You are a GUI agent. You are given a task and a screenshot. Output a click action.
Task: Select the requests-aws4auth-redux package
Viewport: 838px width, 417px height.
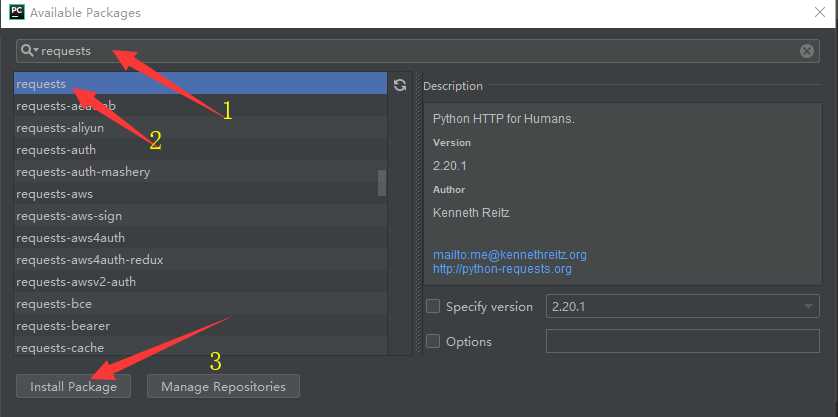point(200,260)
